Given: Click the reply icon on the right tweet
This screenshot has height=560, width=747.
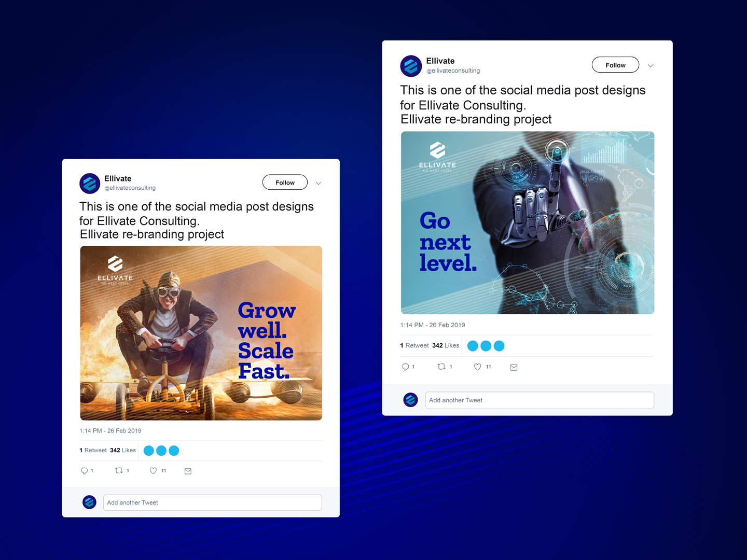Looking at the screenshot, I should point(406,367).
